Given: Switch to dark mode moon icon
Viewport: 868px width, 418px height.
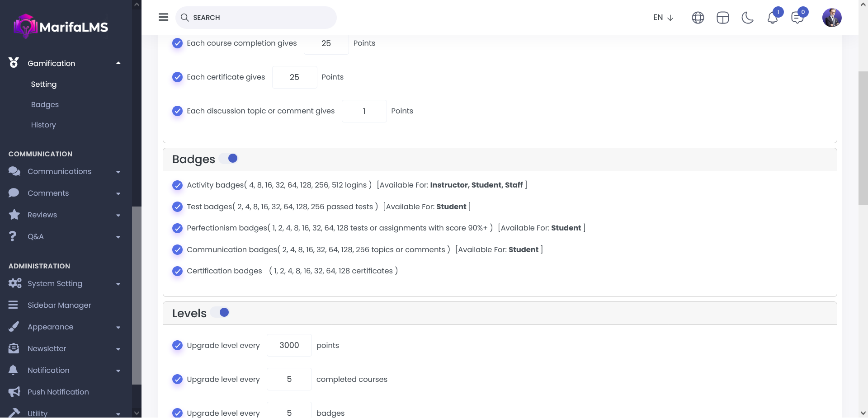Looking at the screenshot, I should (x=747, y=18).
